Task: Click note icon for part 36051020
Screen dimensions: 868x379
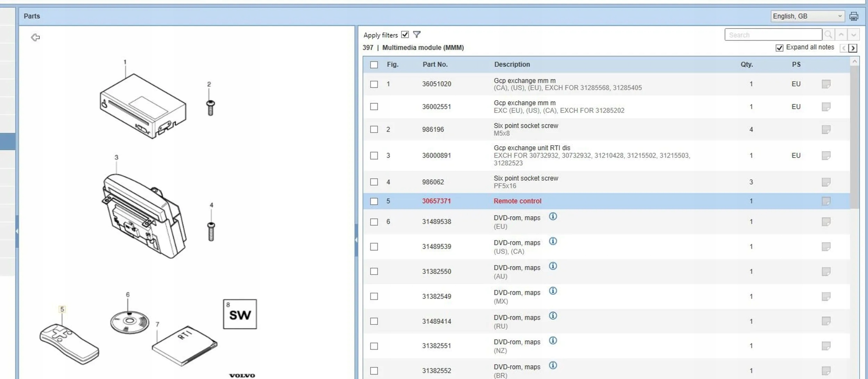Action: coord(826,84)
